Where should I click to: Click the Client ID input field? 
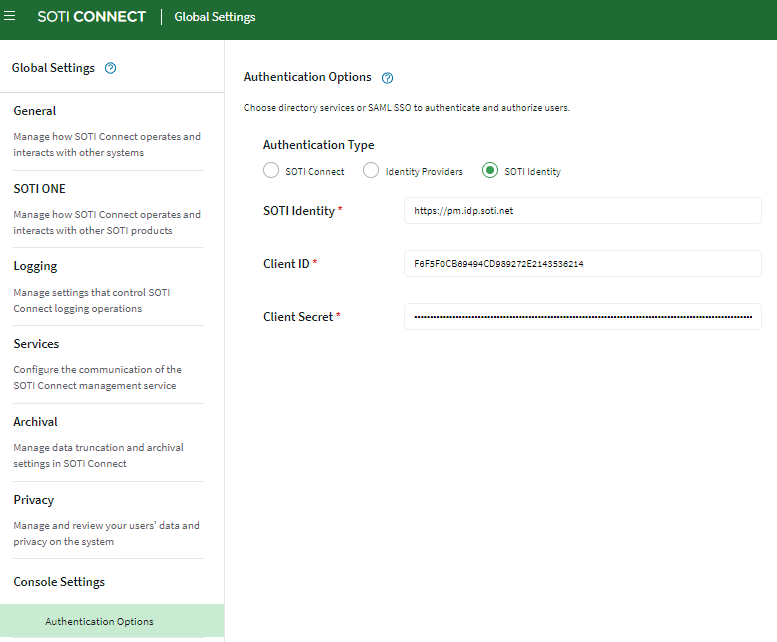coord(583,264)
